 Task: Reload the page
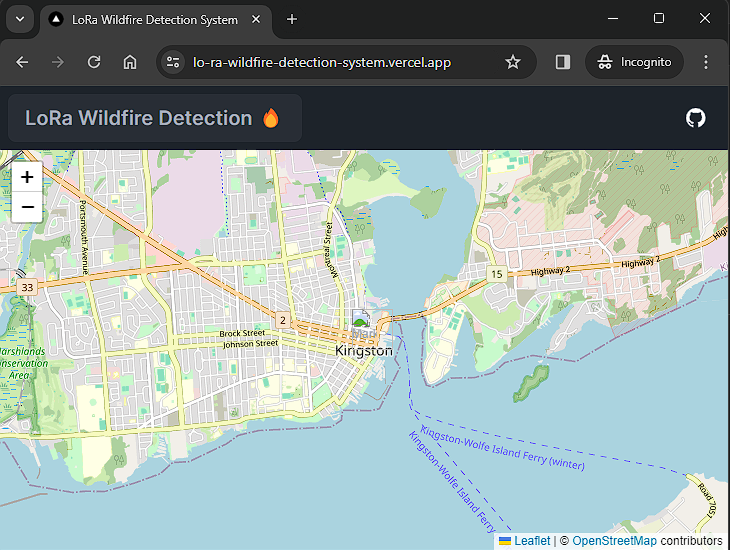pos(94,62)
